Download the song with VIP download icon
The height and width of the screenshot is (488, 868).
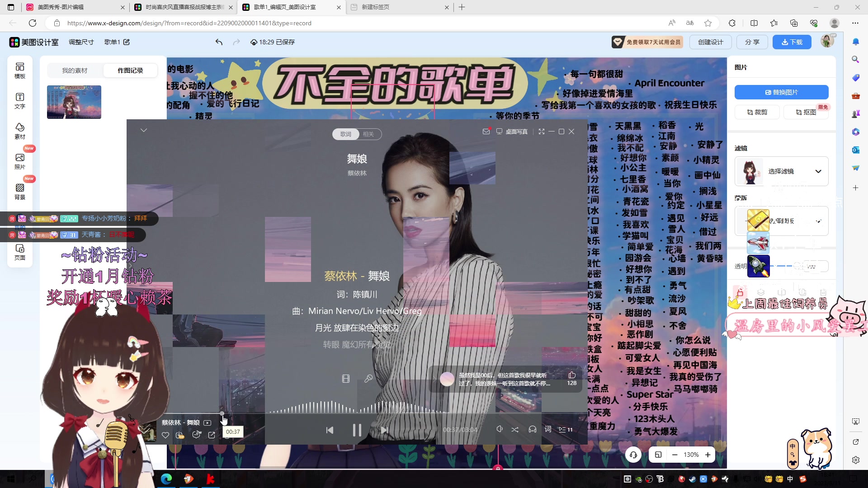point(180,435)
